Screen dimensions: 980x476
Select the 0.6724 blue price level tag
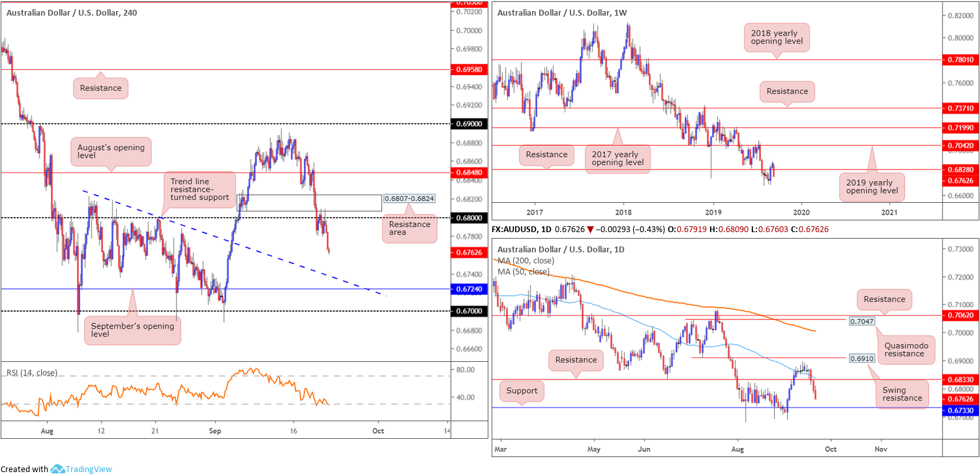[x=468, y=288]
